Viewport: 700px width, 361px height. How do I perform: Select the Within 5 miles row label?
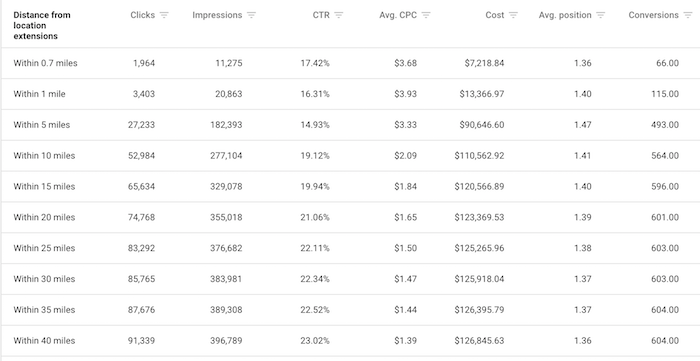[42, 125]
